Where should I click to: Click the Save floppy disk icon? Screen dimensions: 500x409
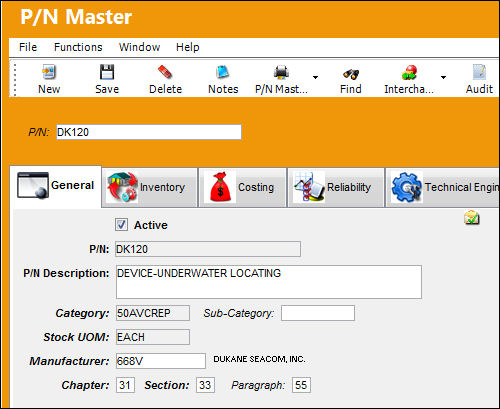coord(107,72)
